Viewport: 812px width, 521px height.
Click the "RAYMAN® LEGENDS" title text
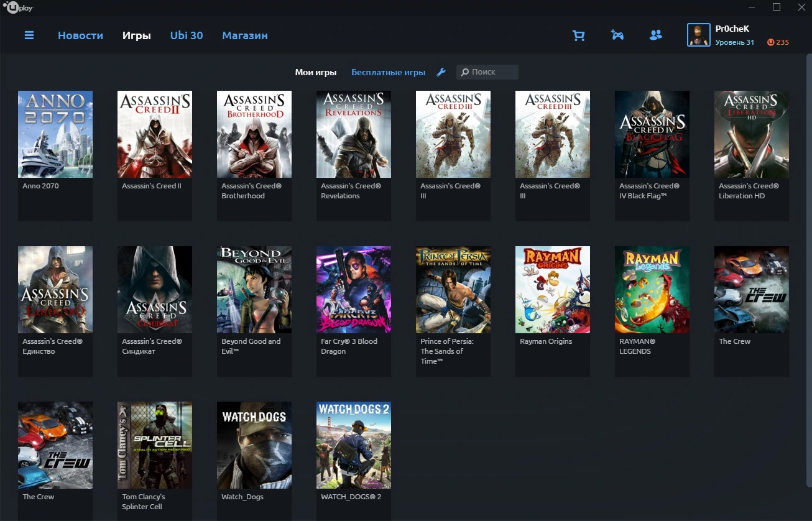[637, 346]
